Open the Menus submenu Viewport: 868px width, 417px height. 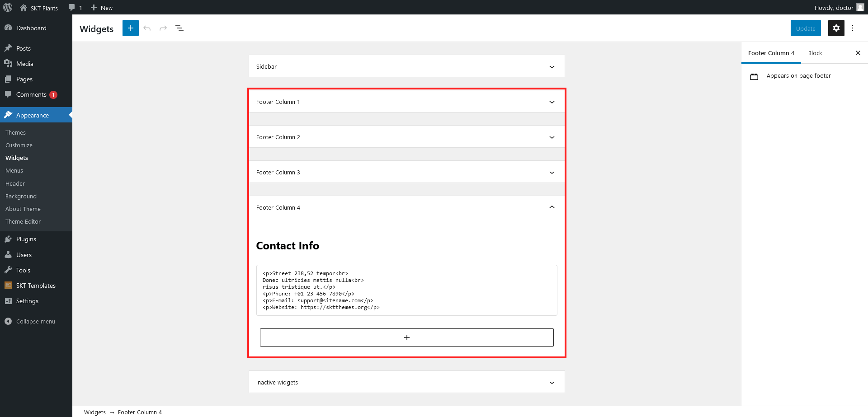(14, 170)
